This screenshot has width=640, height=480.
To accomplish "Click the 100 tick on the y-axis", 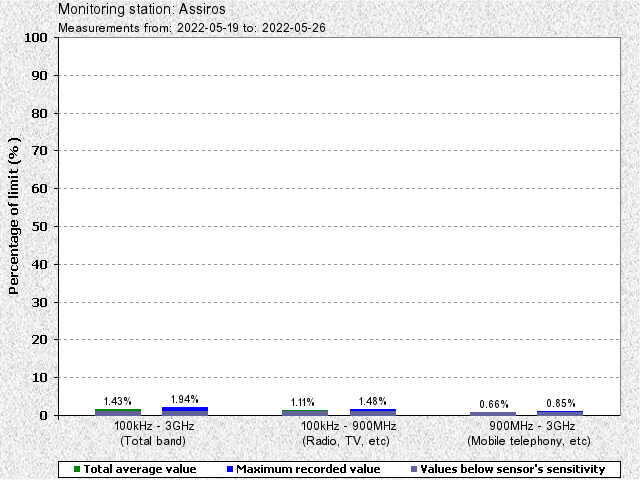I will pos(37,38).
